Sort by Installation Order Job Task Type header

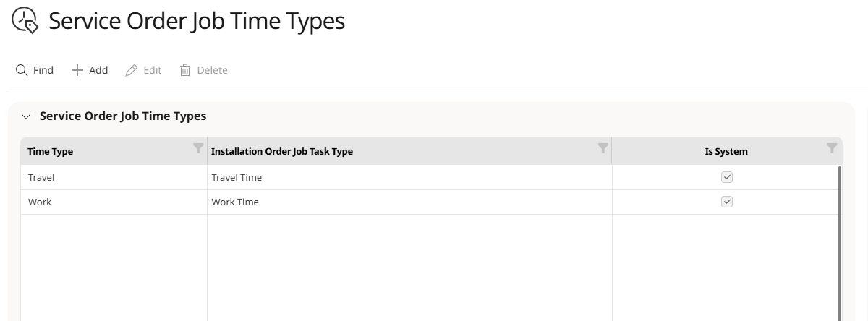click(282, 152)
